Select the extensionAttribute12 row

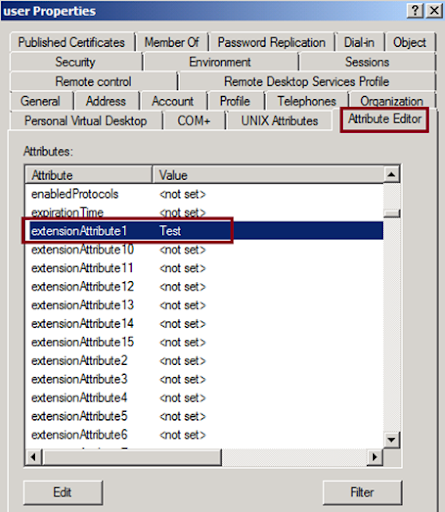coord(204,287)
